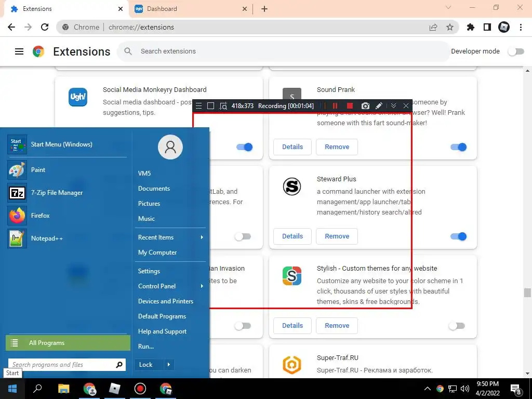
Task: Toggle Chrome side panel icon
Action: click(x=487, y=27)
